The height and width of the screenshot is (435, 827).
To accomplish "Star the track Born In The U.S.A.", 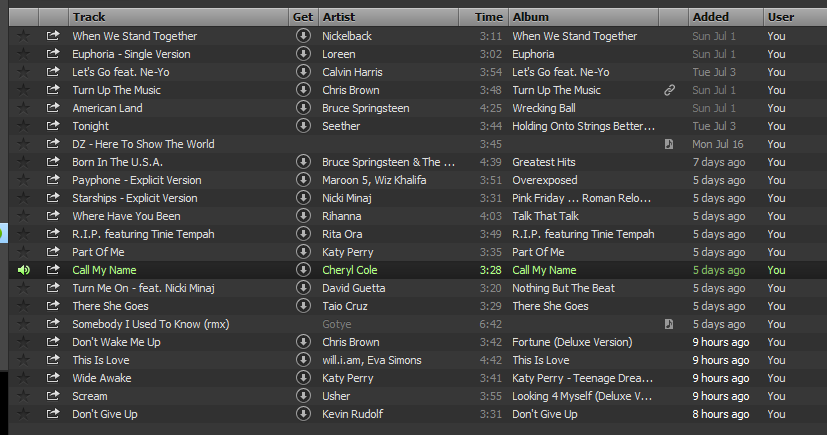I will [x=24, y=162].
